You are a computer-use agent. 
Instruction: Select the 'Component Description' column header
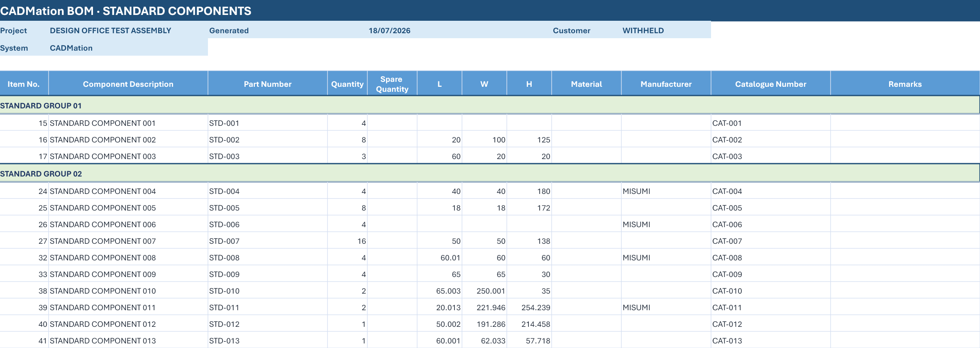point(128,84)
